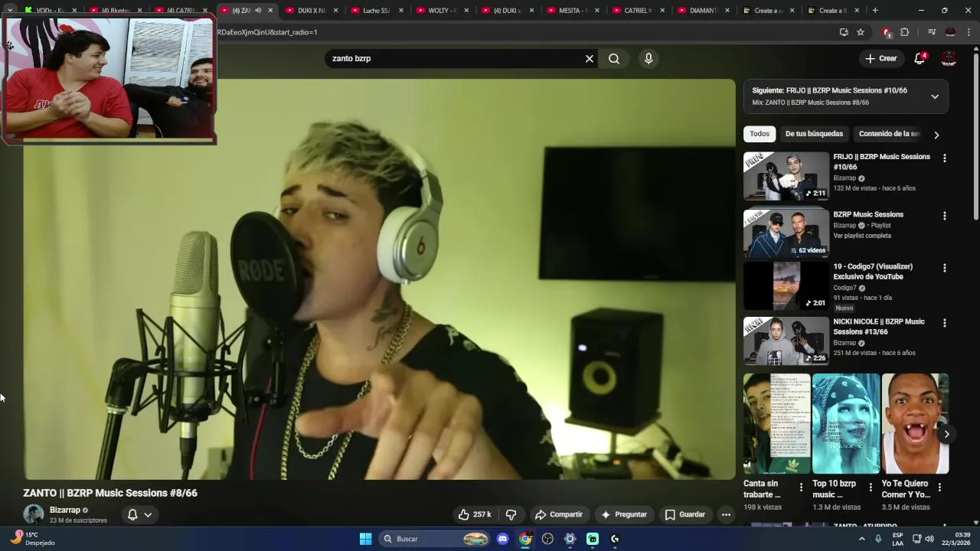Open the browser extensions puzzle icon
This screenshot has width=980, height=551.
tap(905, 32)
